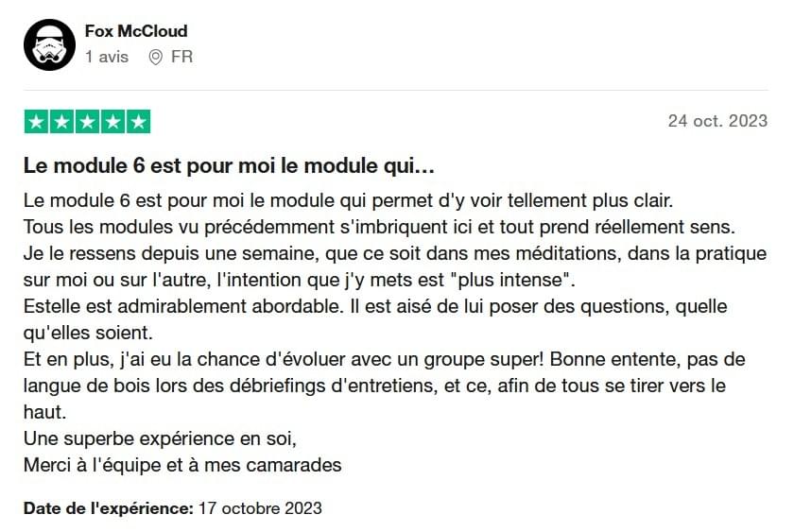Click the 'Date de l'expérience' label
This screenshot has width=794, height=532.
(x=109, y=508)
